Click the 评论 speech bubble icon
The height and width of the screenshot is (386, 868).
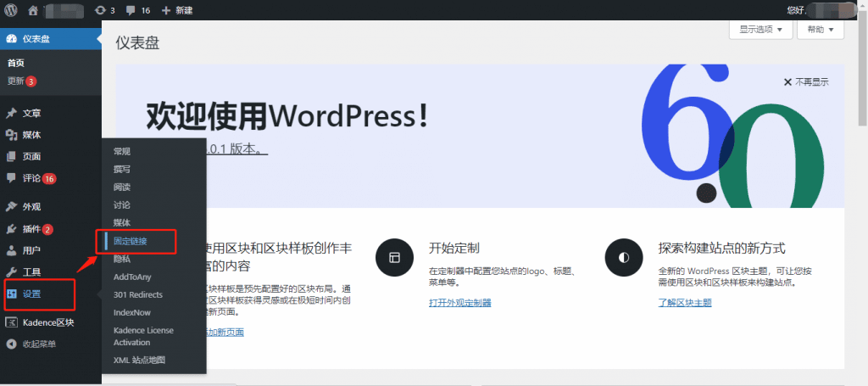click(11, 178)
